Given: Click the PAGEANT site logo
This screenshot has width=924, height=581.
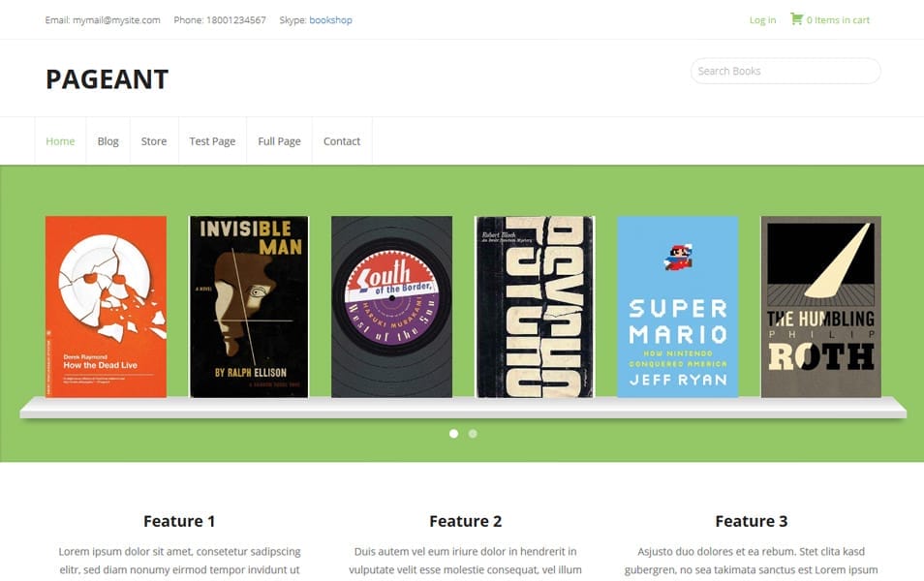Looking at the screenshot, I should pos(107,79).
